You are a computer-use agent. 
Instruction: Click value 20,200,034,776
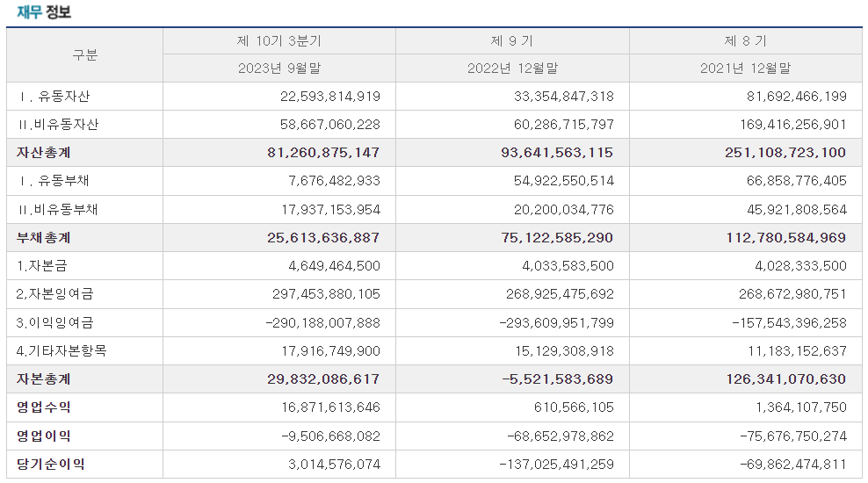point(563,210)
